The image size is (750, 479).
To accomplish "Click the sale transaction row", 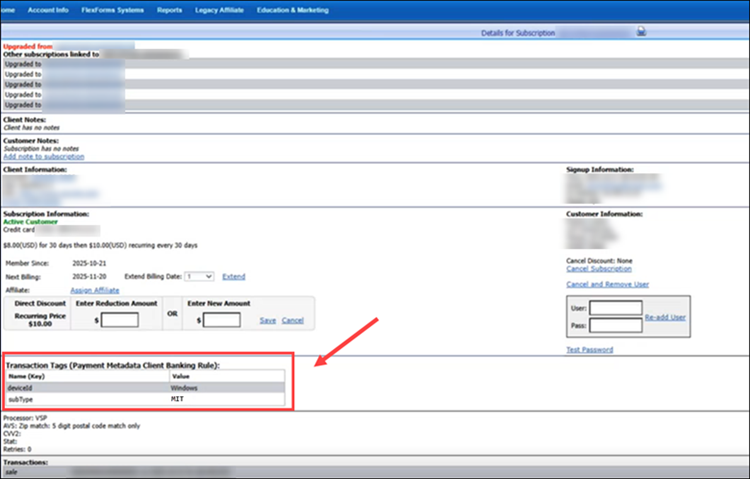I will (x=375, y=472).
